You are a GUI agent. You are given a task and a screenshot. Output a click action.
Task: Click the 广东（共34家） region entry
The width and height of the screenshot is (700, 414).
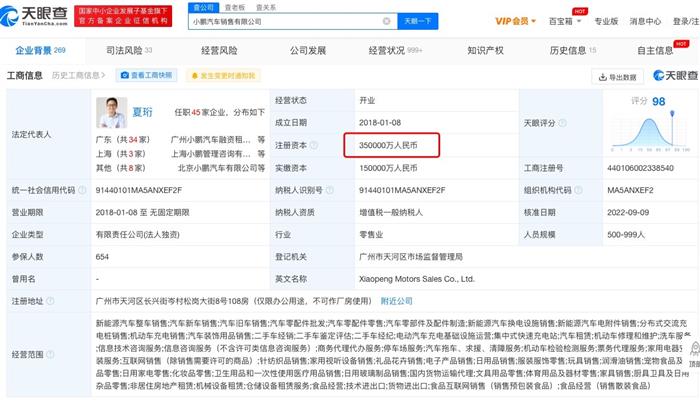tap(123, 140)
